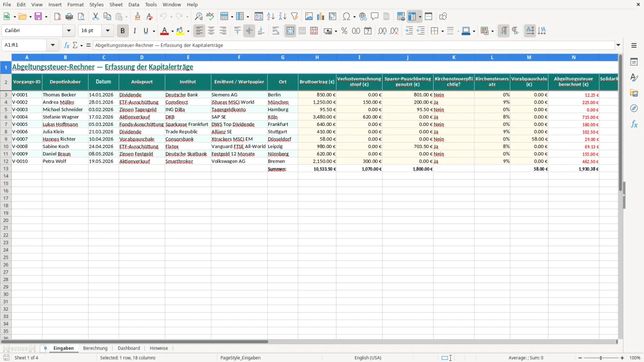Image resolution: width=644 pixels, height=362 pixels.
Task: Add a decimal place
Action: tap(382, 31)
